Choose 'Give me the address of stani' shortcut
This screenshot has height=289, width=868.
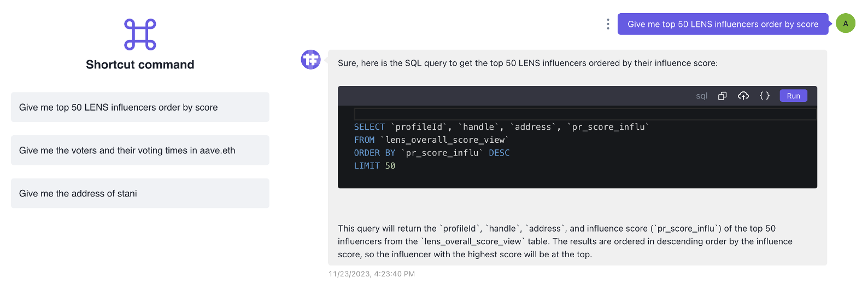(140, 193)
